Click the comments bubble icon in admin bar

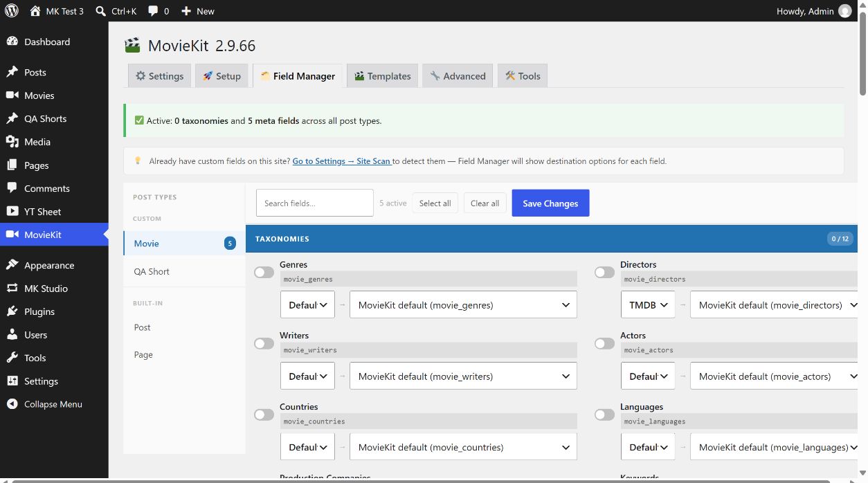click(153, 11)
